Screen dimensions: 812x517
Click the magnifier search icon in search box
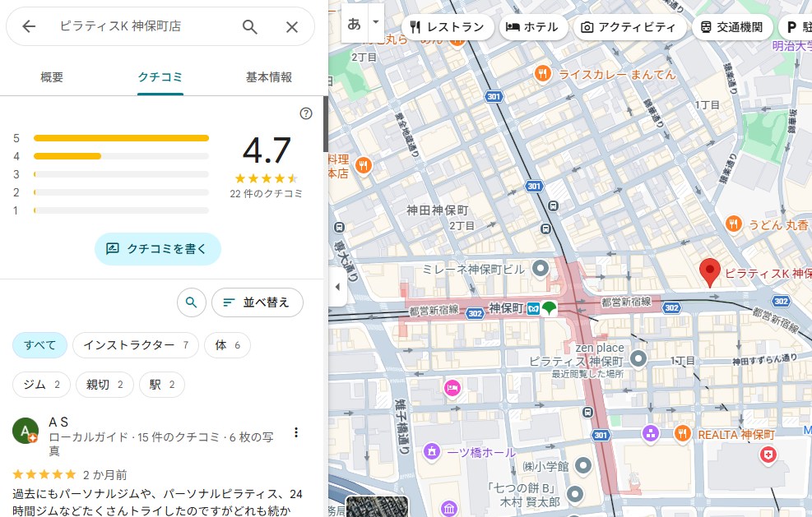[x=250, y=27]
